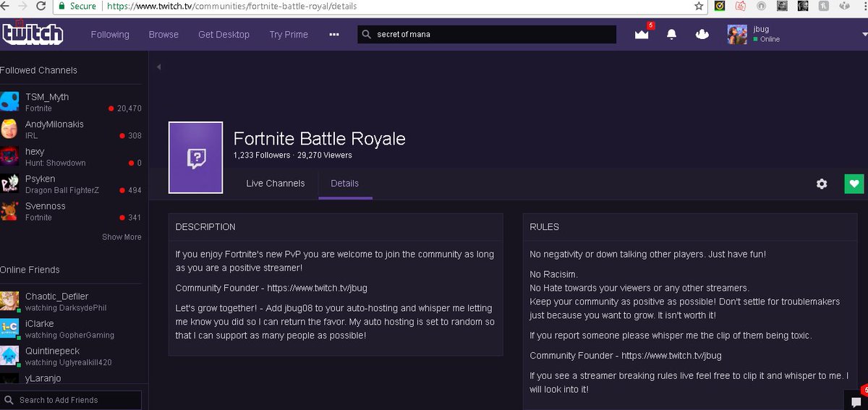Open the Chaotic_Defiler friend avatar
Viewport: 868px width, 410px height.
coord(10,302)
